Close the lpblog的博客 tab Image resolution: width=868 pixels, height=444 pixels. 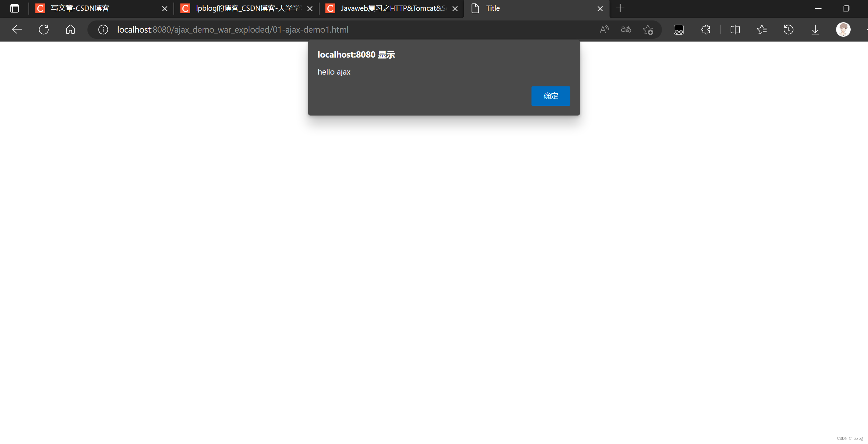click(x=310, y=8)
